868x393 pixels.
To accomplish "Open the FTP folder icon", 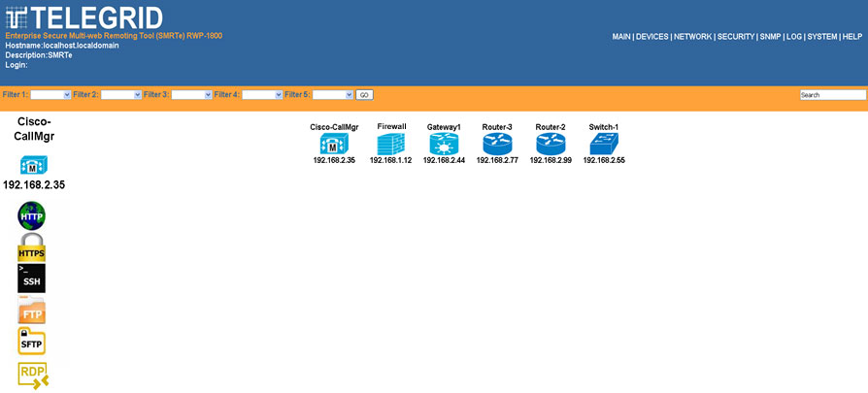I will tap(31, 310).
